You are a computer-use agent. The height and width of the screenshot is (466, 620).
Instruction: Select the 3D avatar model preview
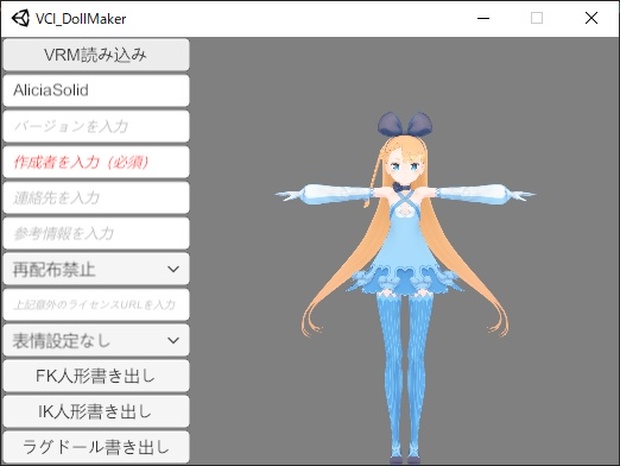[x=405, y=287]
